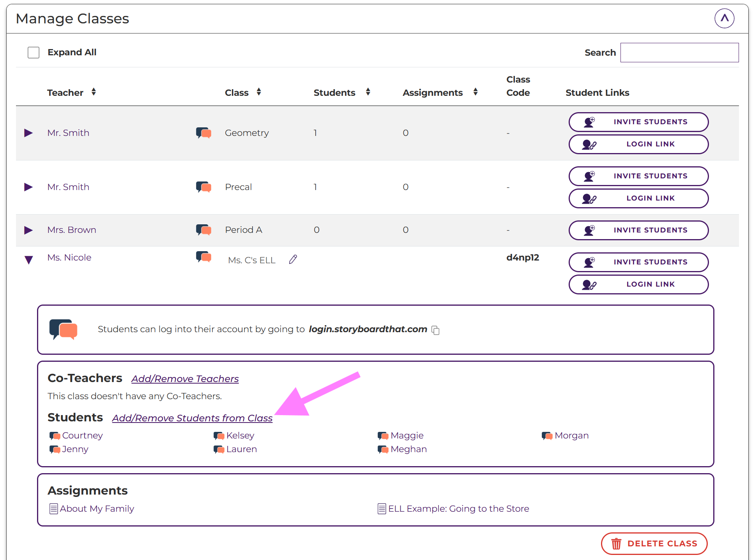The width and height of the screenshot is (753, 560).
Task: Expand the Mr. Smith Geometry row
Action: pyautogui.click(x=28, y=133)
